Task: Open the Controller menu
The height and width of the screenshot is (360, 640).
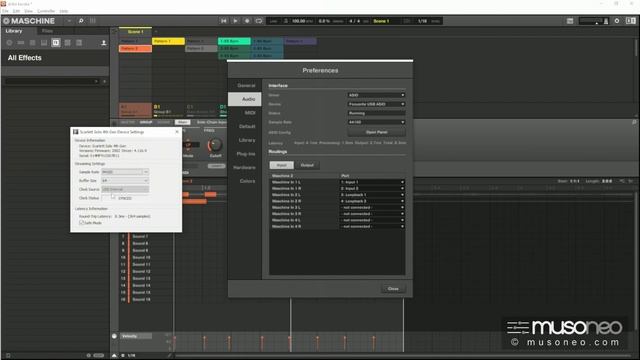Action: pos(46,11)
